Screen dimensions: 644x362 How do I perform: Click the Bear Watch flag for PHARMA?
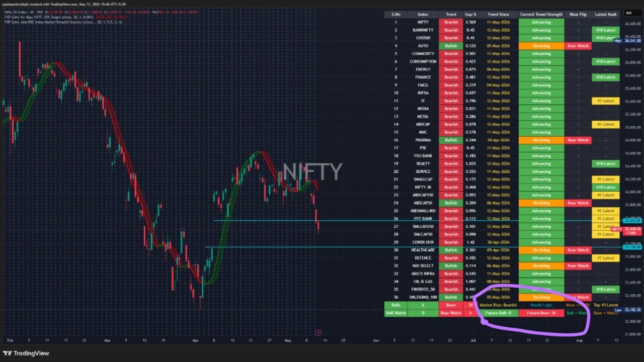578,140
